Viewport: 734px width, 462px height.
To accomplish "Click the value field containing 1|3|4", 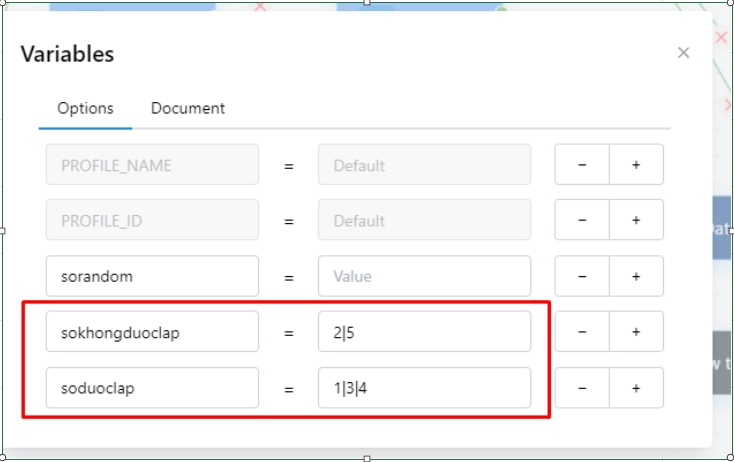I will click(x=424, y=388).
